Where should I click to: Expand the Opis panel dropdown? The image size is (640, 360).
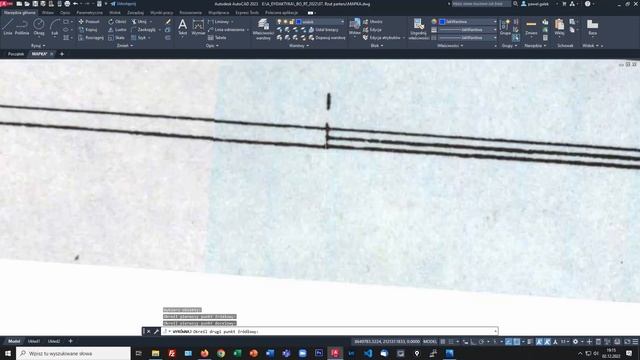[x=212, y=46]
